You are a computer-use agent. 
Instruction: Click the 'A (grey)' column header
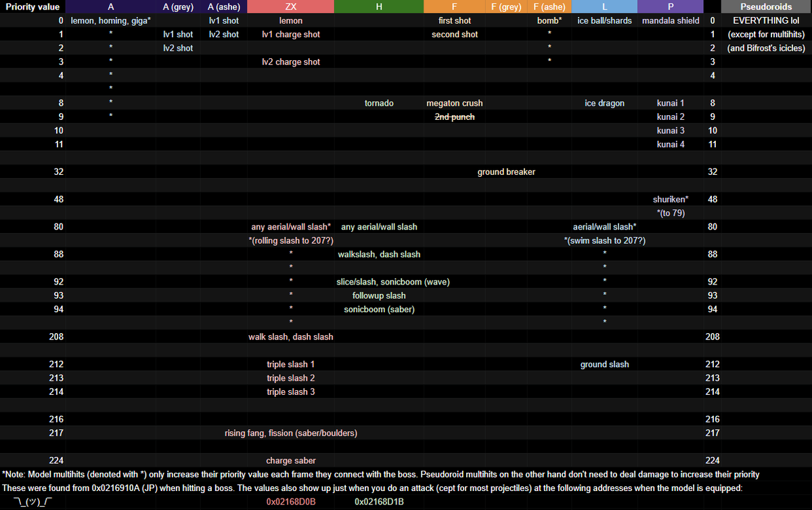178,7
